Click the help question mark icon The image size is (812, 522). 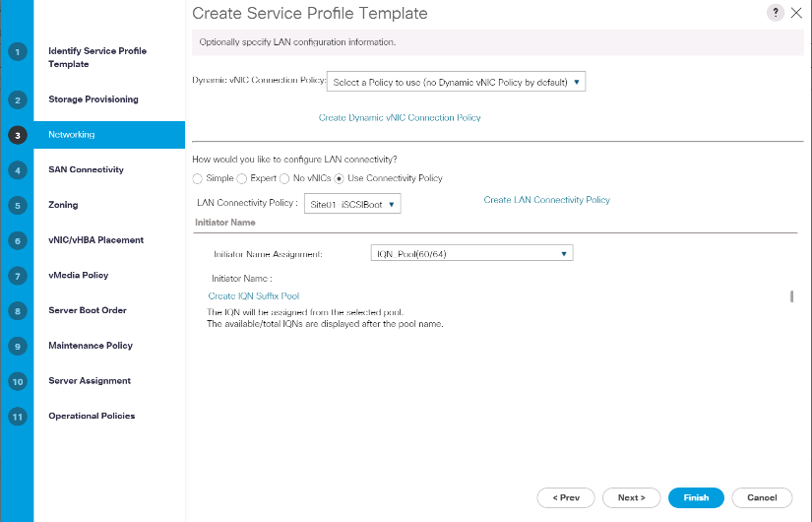tap(776, 13)
